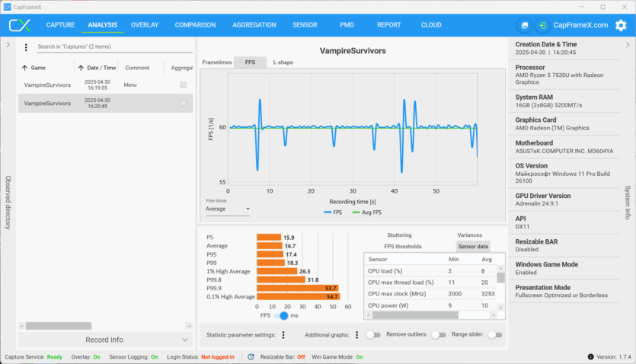Open additional graphs three-dot menu
This screenshot has width=636, height=364.
357,335
